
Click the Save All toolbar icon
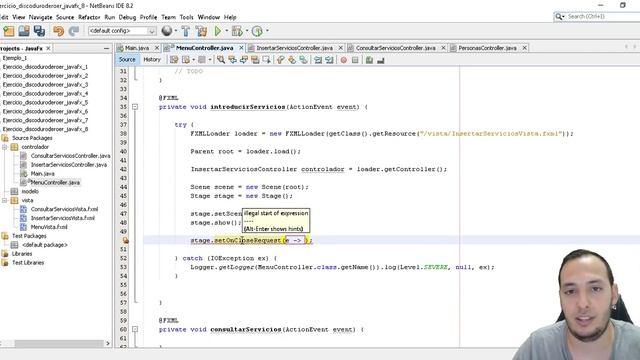tap(39, 31)
